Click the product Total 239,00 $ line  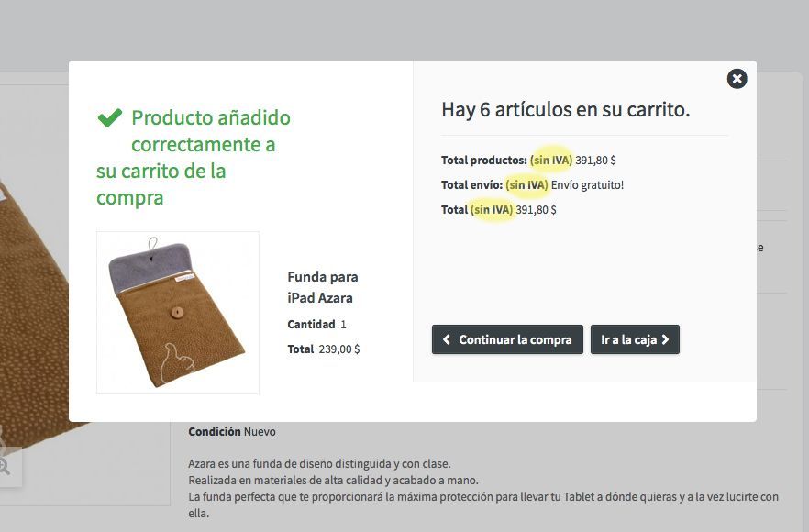324,349
